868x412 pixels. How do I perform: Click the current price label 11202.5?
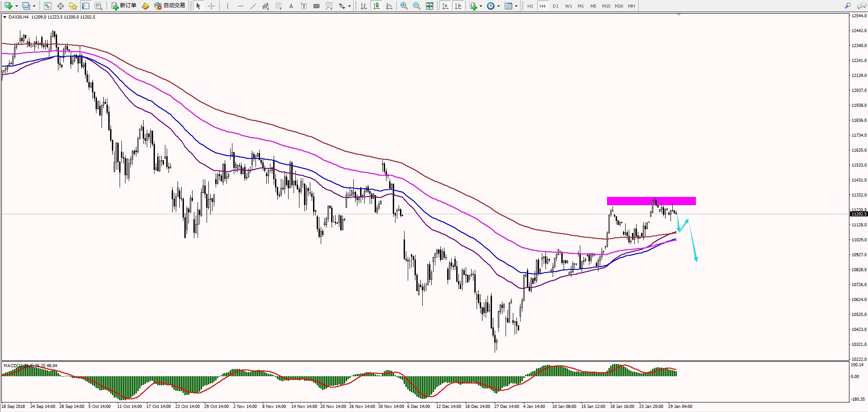[858, 214]
